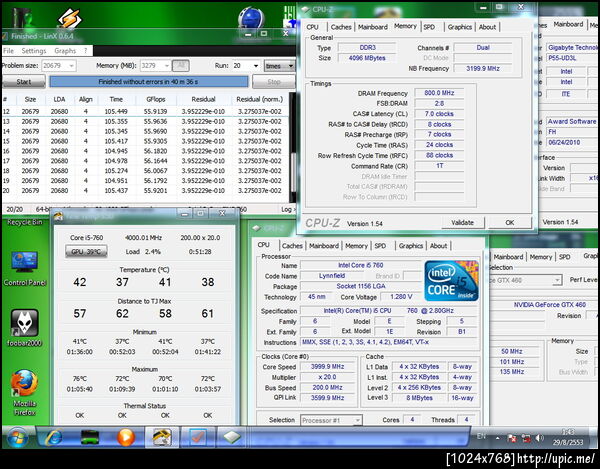Open the Recycle Bin desktop icon
The width and height of the screenshot is (600, 469).
click(24, 222)
